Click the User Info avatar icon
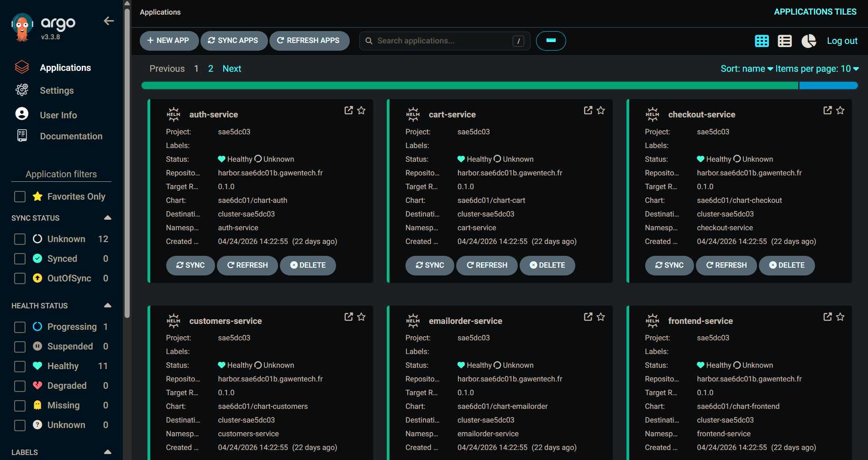 [22, 114]
